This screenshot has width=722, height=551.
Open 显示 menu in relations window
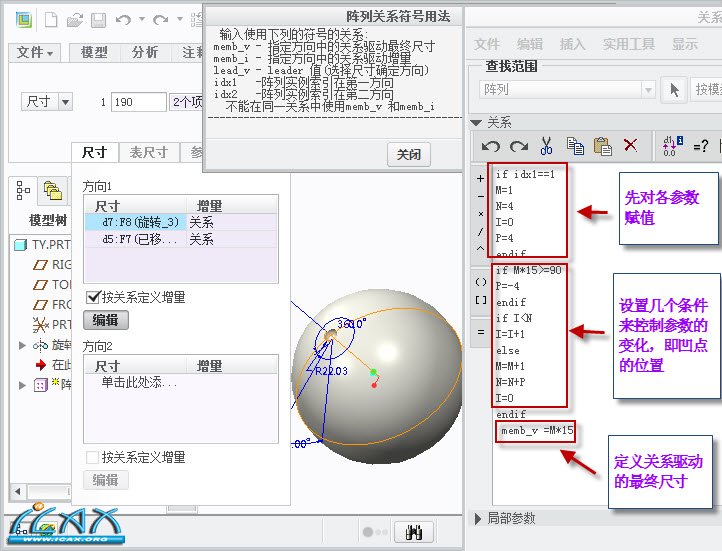(x=685, y=44)
